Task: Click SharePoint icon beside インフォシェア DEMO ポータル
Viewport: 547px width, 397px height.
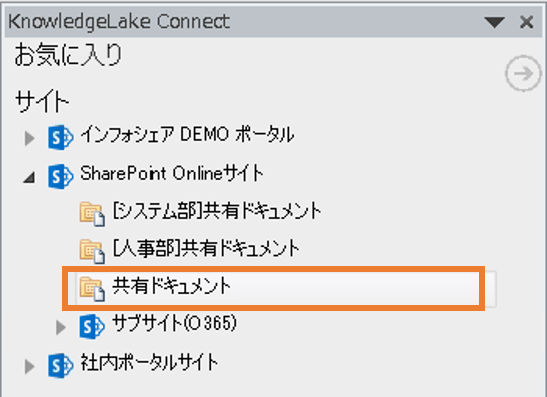Action: click(x=61, y=137)
